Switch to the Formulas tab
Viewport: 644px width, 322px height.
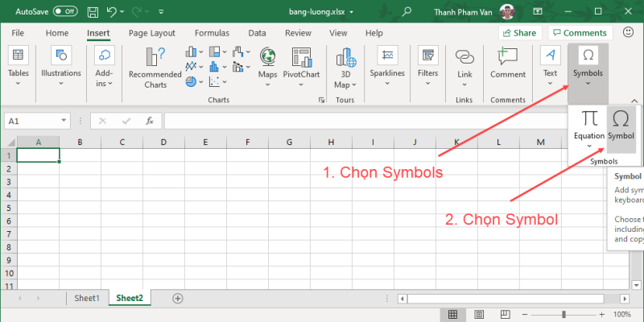[213, 33]
